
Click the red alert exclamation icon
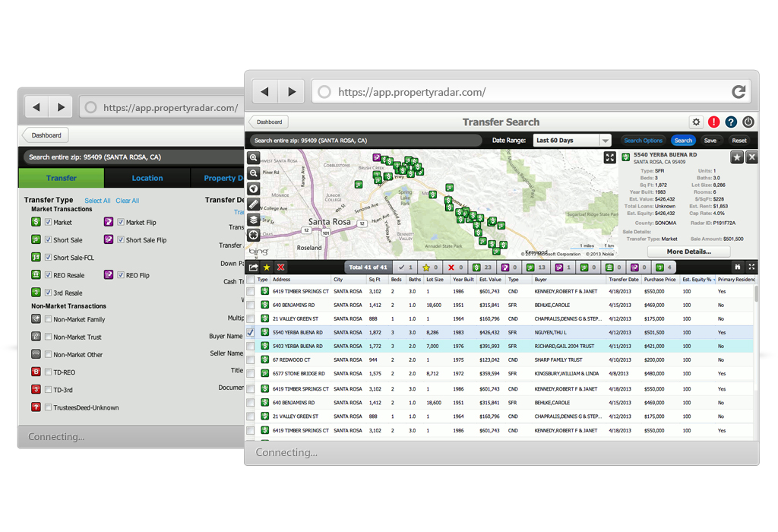click(x=713, y=122)
